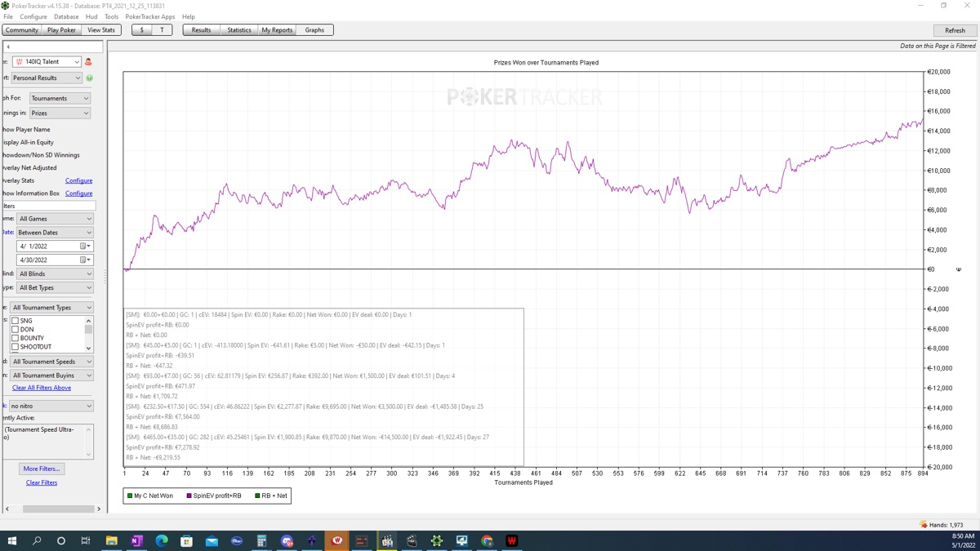
Task: Click the Google Chrome taskbar icon
Action: (487, 540)
